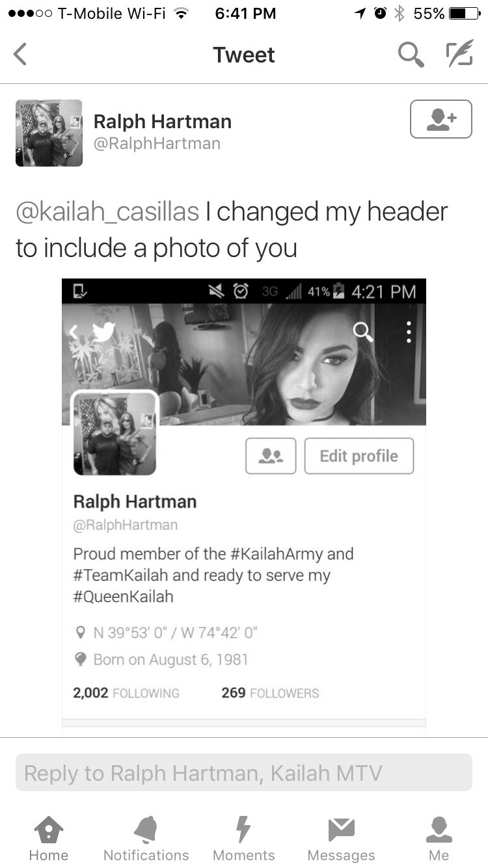
Task: Tap the @kailah_casillas mention
Action: pos(107,212)
